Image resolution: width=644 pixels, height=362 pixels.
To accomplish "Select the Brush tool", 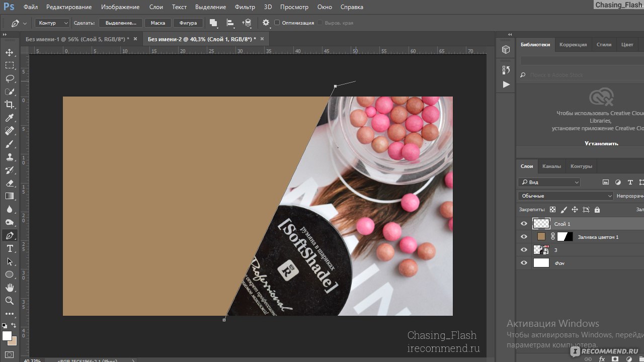I will pyautogui.click(x=9, y=144).
